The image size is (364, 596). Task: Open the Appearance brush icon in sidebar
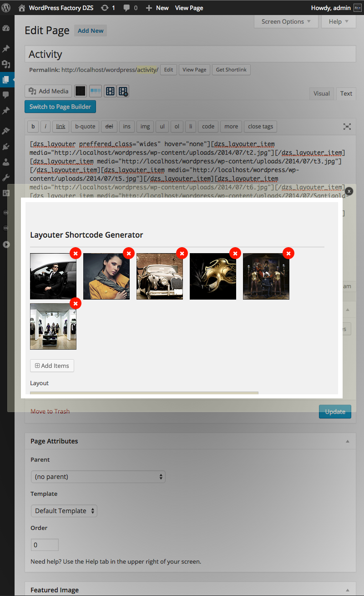click(x=7, y=131)
